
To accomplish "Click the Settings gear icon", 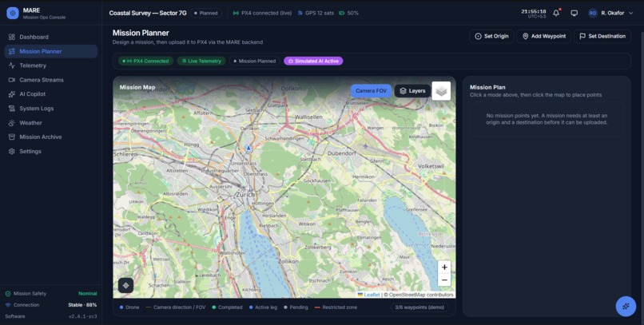I will coord(11,152).
